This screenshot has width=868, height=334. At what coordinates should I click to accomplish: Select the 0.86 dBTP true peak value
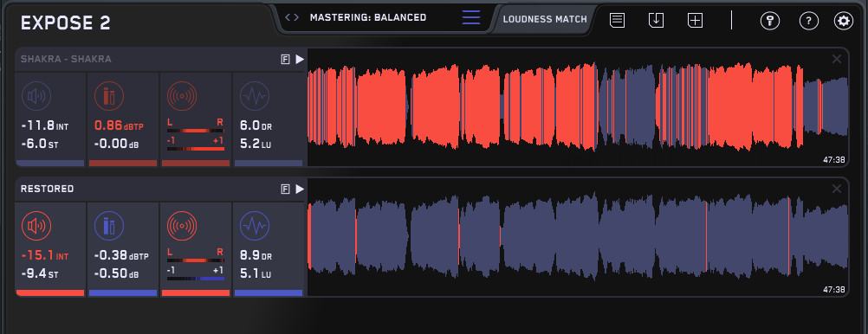[119, 126]
